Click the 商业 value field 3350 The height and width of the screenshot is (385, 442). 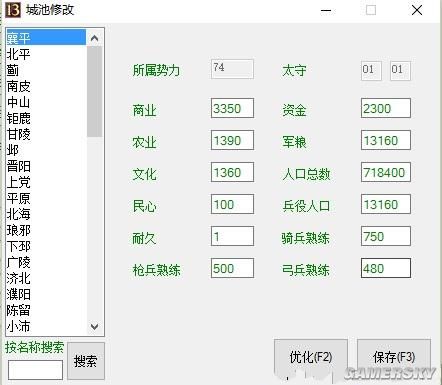coord(232,108)
